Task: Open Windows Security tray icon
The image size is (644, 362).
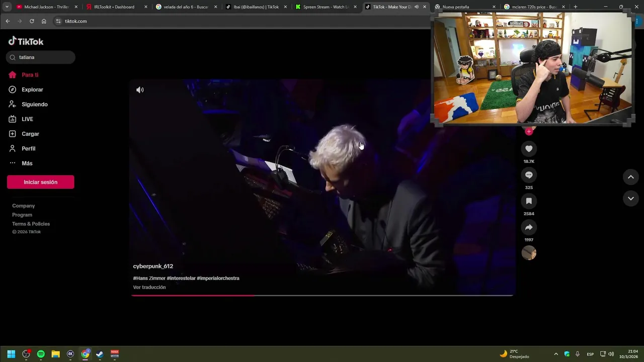Action: point(567,354)
